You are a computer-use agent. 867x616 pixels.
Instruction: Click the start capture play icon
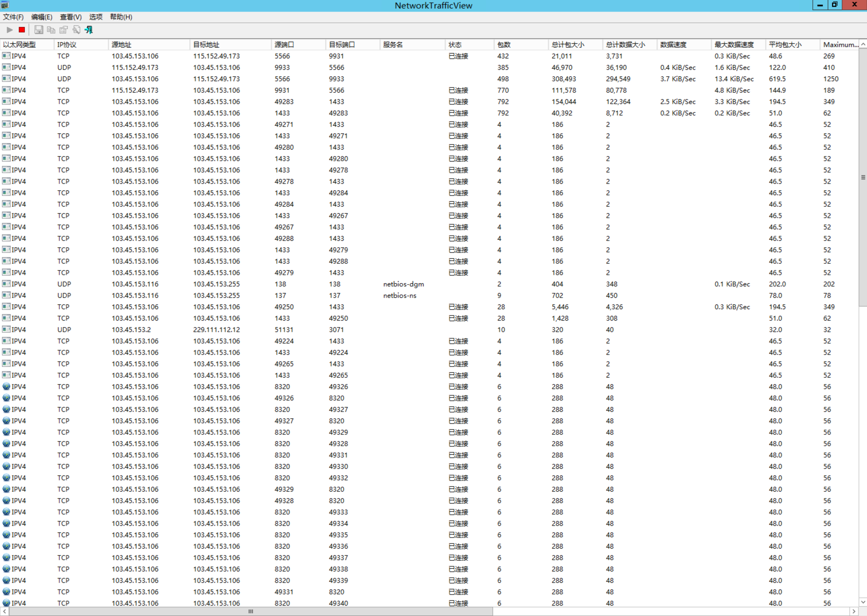click(x=10, y=30)
